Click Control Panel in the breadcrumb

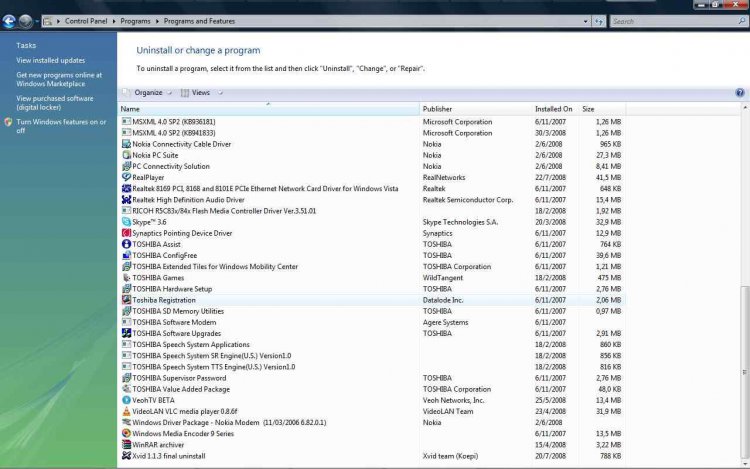point(86,21)
